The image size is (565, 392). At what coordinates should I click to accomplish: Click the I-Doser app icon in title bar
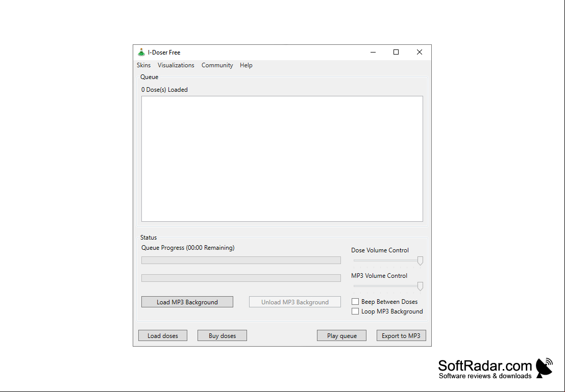tap(141, 52)
